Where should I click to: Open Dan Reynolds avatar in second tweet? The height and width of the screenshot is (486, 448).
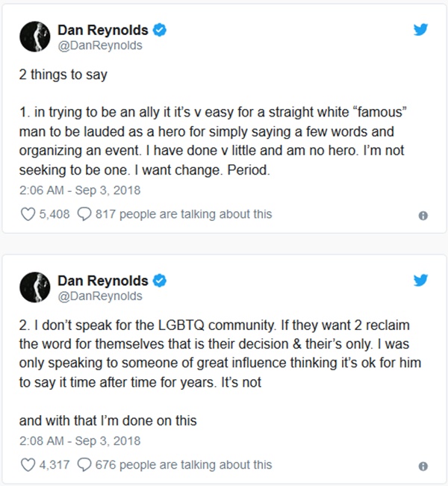click(33, 287)
